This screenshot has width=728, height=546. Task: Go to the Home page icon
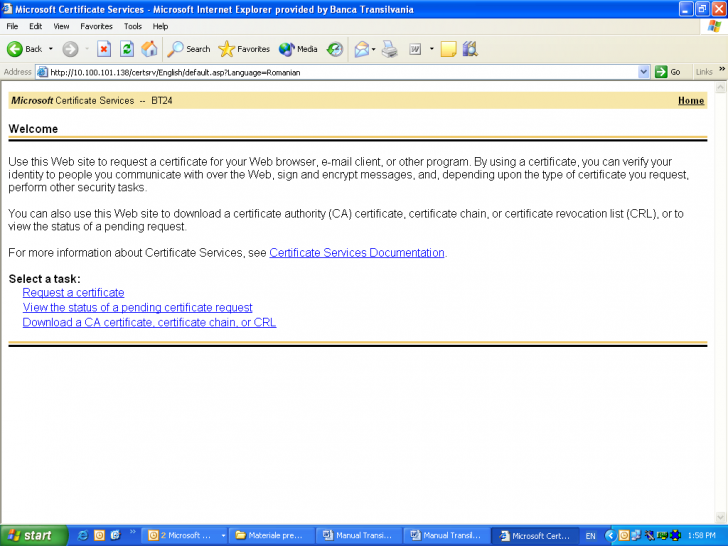tap(149, 49)
